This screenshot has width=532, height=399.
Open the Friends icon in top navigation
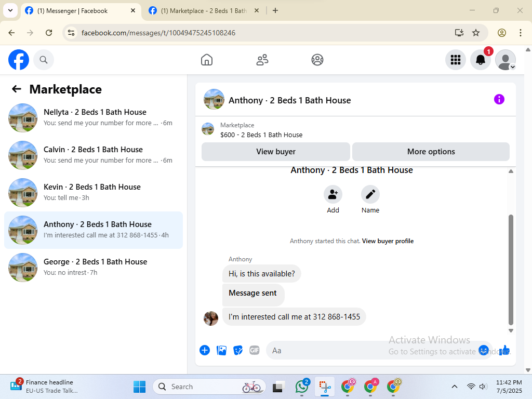pyautogui.click(x=262, y=60)
